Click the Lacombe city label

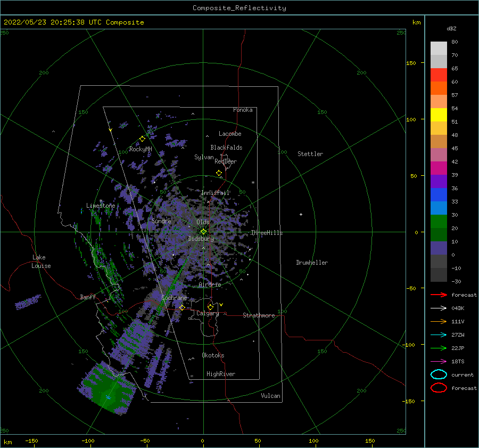point(230,134)
